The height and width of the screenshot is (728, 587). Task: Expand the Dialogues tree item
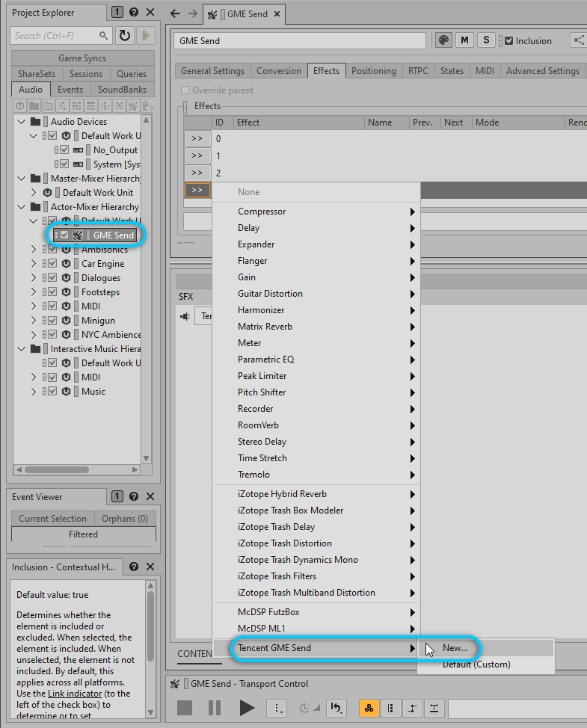coord(33,278)
